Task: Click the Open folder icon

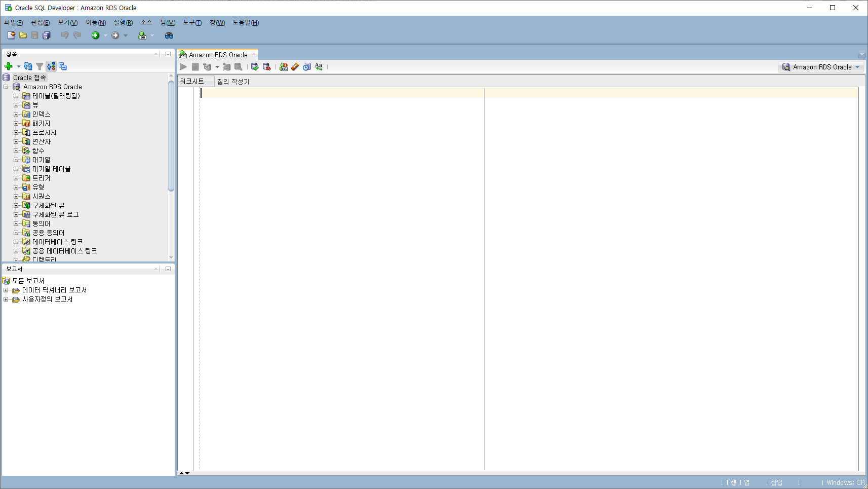Action: [23, 35]
